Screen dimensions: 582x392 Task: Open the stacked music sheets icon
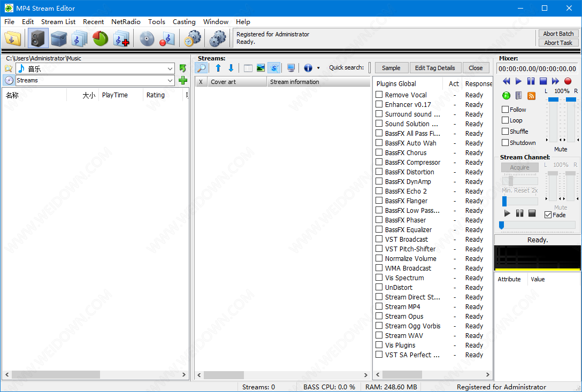tap(79, 38)
